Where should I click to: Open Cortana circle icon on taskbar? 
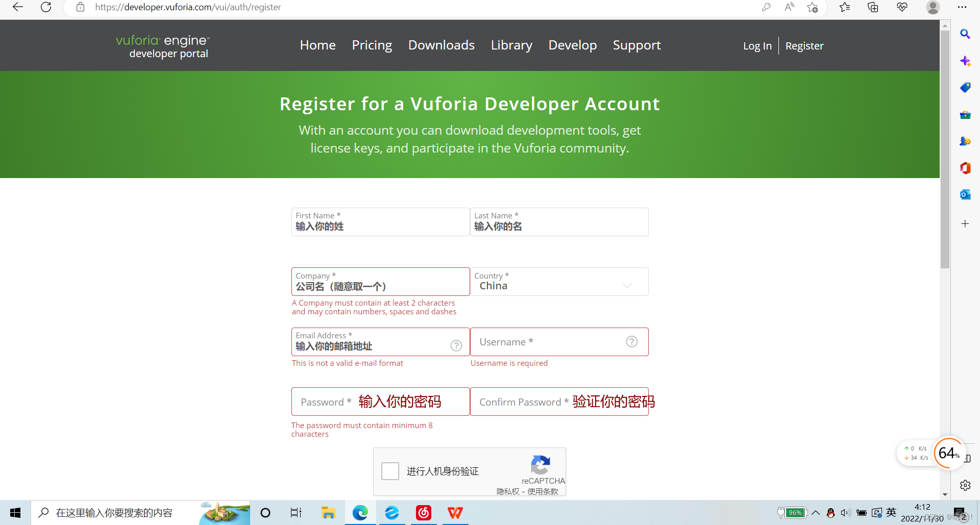point(265,513)
